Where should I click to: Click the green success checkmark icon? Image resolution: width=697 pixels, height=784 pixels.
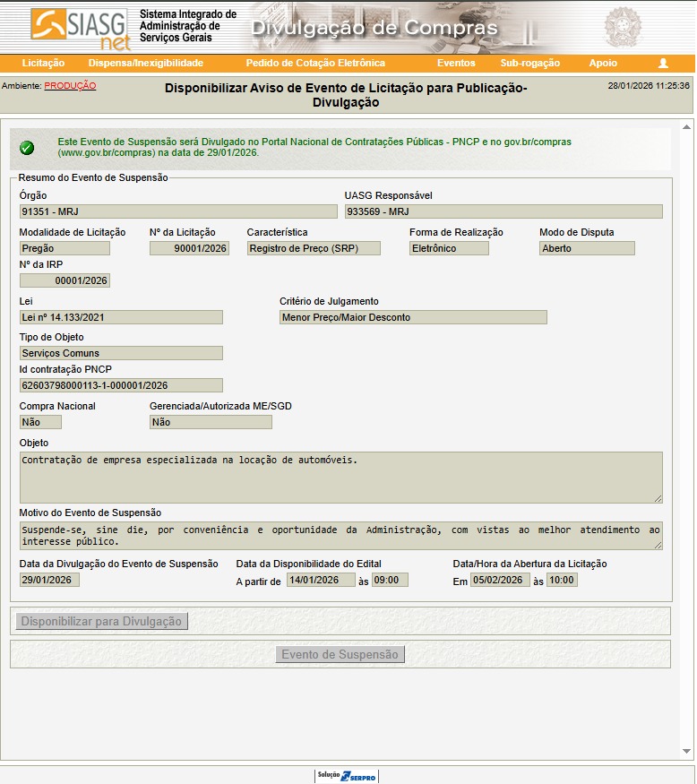coord(27,148)
